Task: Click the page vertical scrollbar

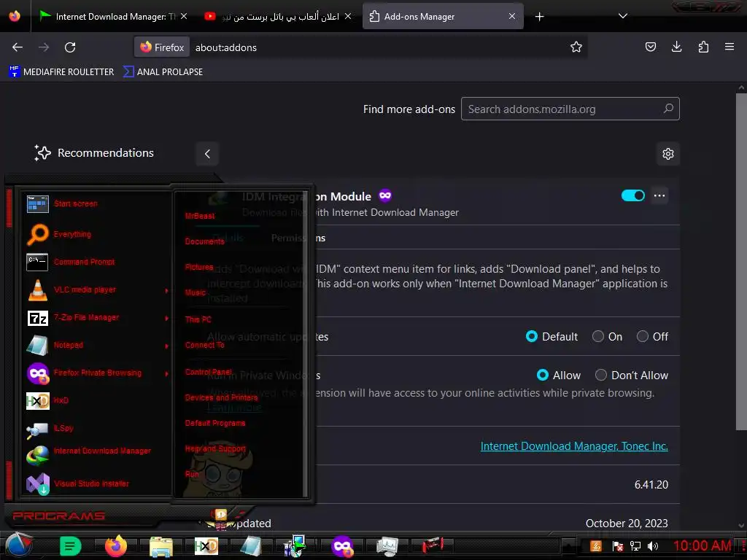Action: (741, 262)
